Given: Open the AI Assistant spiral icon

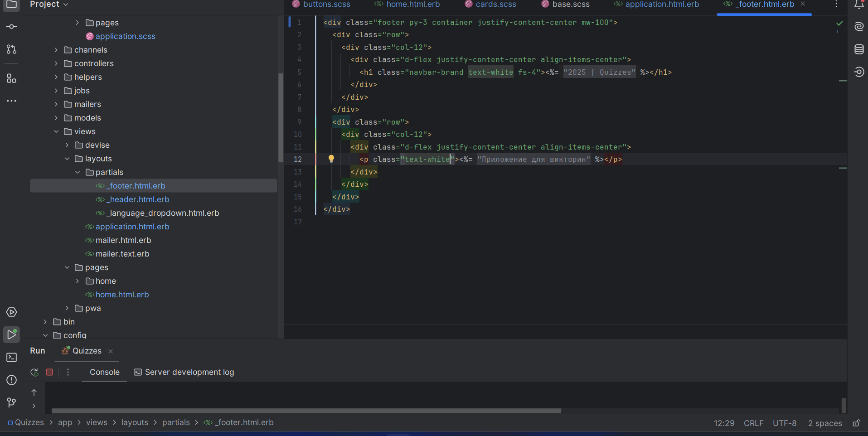Looking at the screenshot, I should tap(859, 27).
